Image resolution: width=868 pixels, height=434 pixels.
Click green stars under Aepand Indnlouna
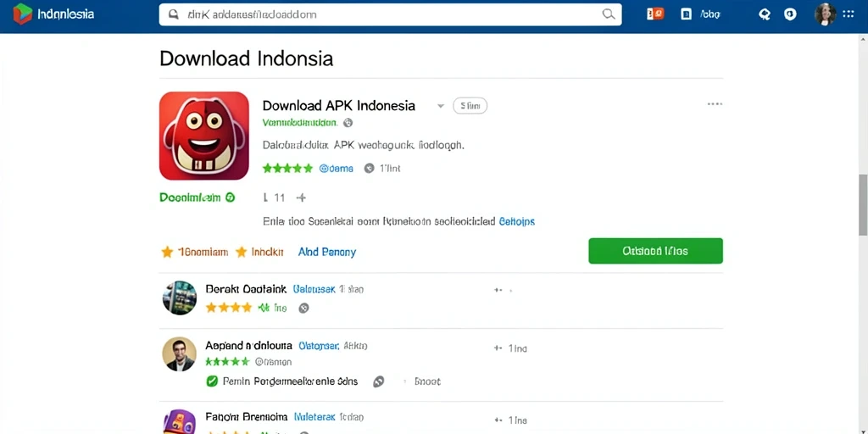click(227, 361)
